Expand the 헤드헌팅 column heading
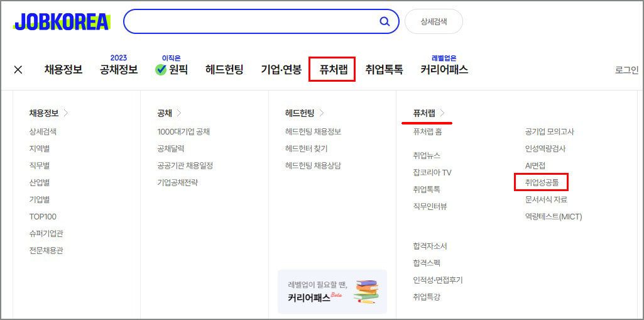The height and width of the screenshot is (320, 644). [x=304, y=113]
